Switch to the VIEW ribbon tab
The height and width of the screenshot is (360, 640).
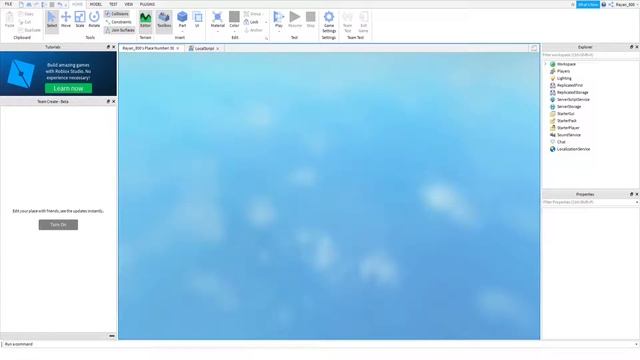click(x=129, y=4)
